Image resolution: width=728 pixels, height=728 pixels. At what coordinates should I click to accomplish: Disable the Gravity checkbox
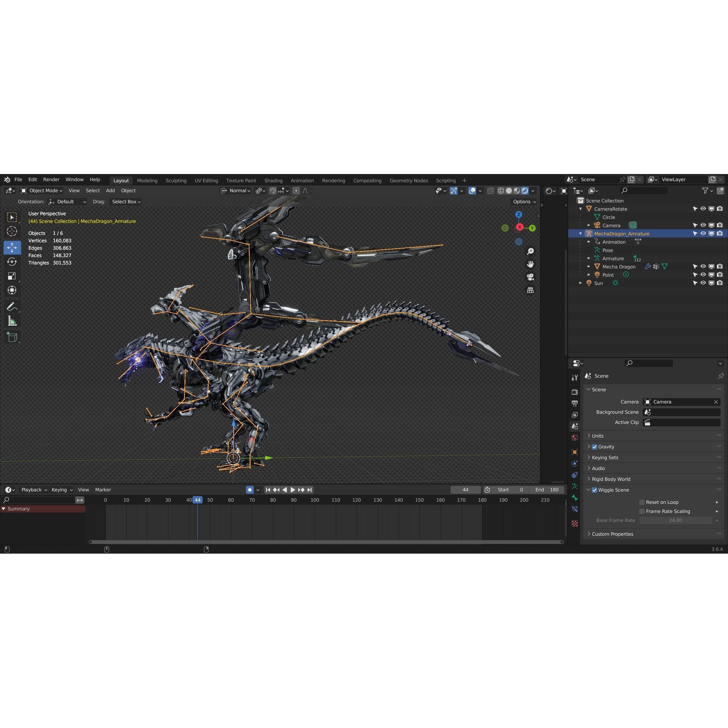click(x=594, y=446)
